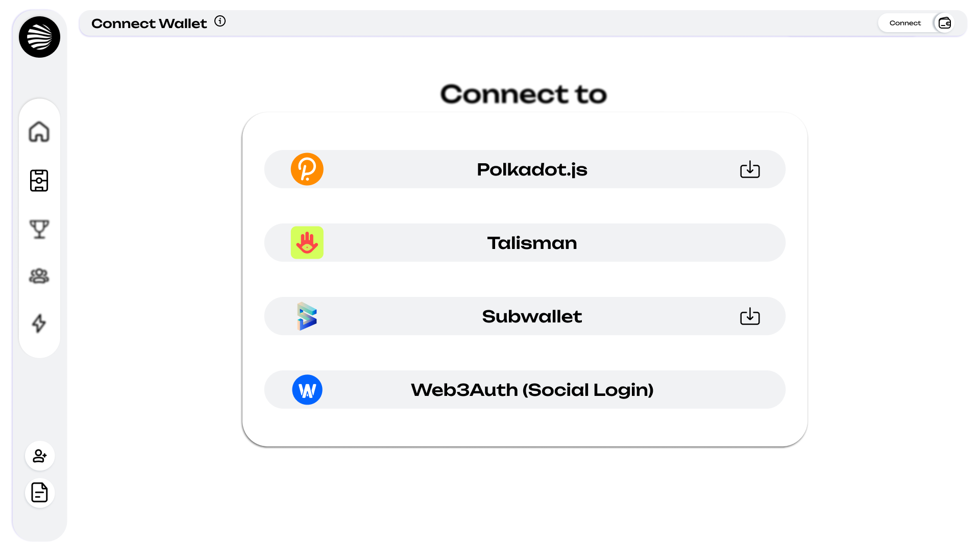Click the app logo in the sidebar
980x551 pixels.
(x=39, y=37)
